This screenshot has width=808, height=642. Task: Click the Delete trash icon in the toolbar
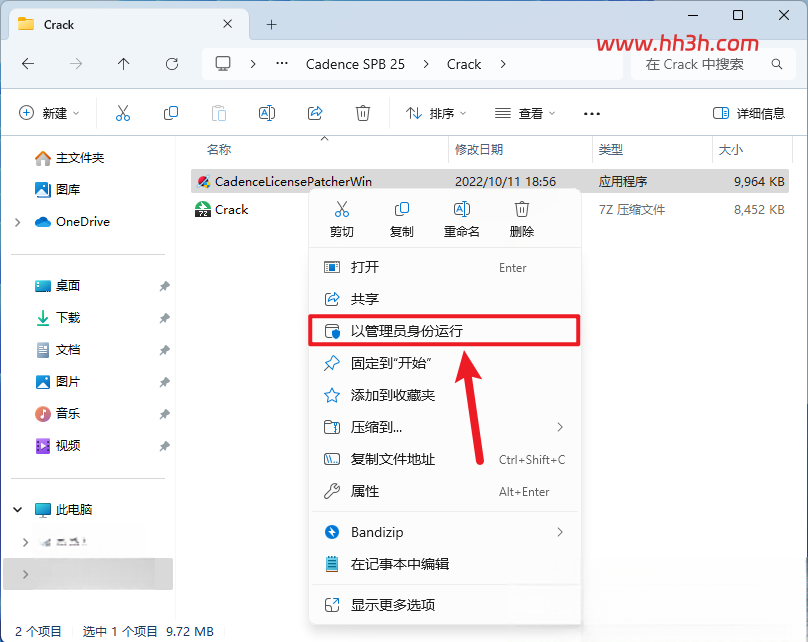363,113
